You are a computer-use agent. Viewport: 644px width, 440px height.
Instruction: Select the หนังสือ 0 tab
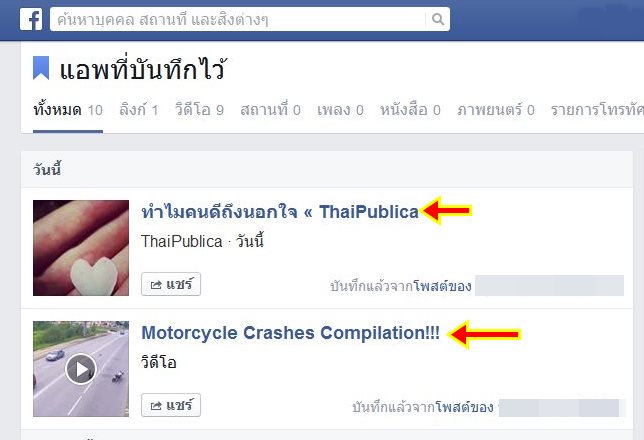410,110
